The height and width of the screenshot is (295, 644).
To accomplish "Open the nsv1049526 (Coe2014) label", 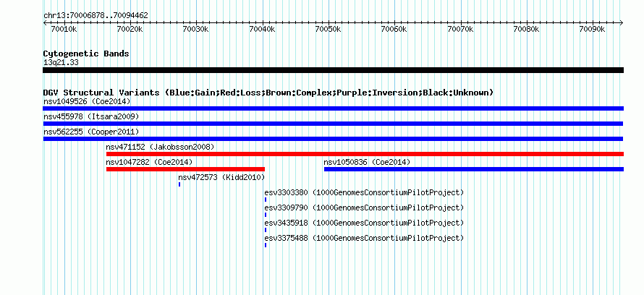I will tap(87, 101).
